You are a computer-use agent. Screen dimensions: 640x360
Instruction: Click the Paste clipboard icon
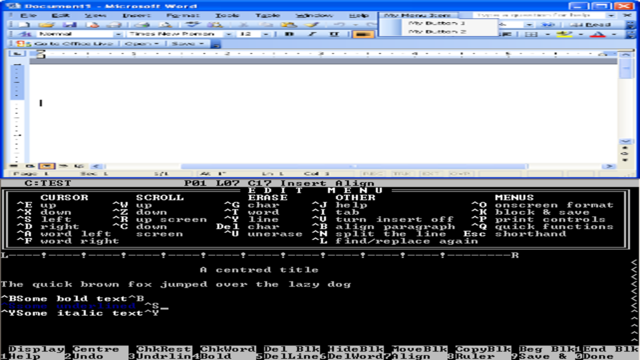click(x=289, y=25)
